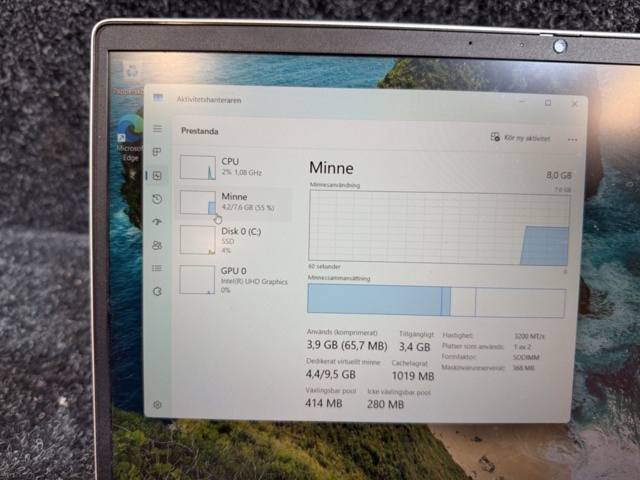Select the Minne performance entry
Screen dimensions: 640x480
point(234,203)
